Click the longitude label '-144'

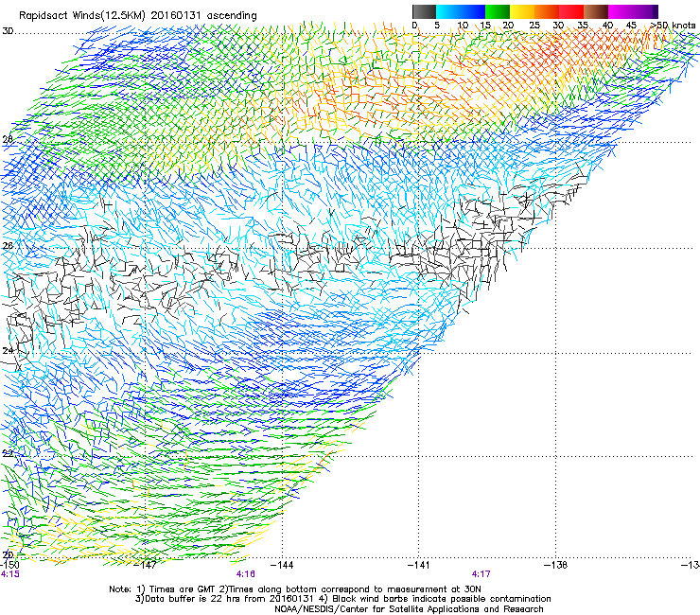point(282,565)
